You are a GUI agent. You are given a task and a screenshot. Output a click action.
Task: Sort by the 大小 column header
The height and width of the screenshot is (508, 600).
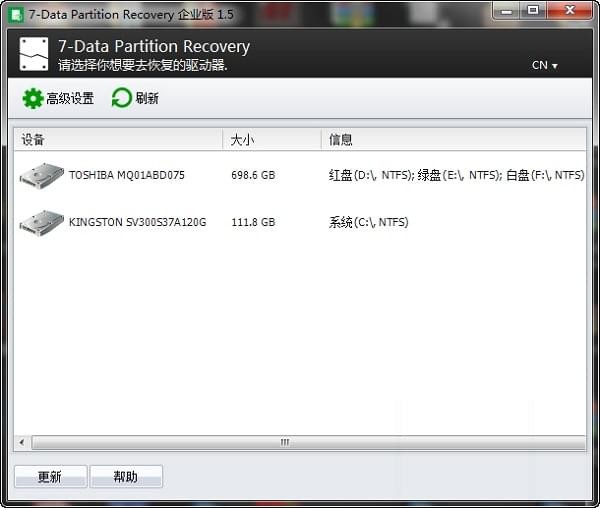pos(272,140)
